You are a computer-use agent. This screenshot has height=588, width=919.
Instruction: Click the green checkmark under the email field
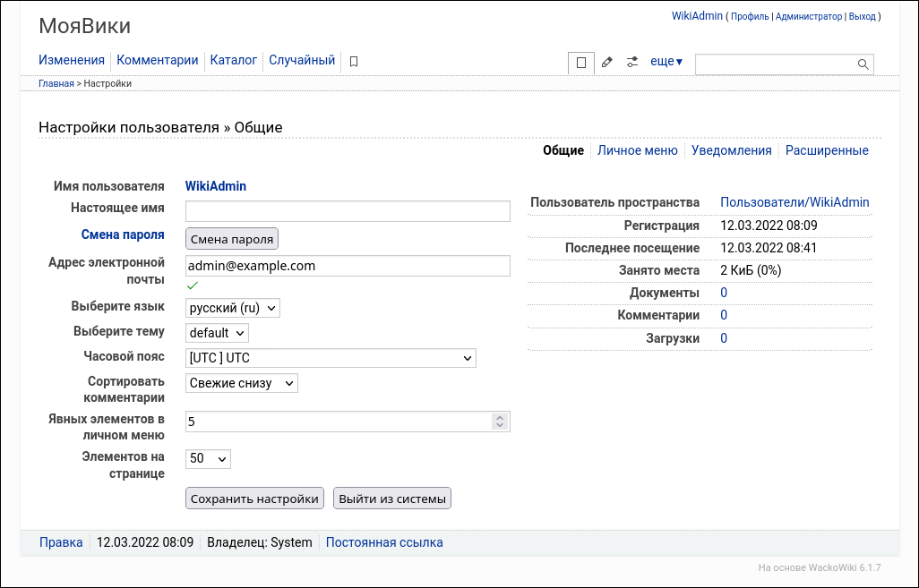193,285
